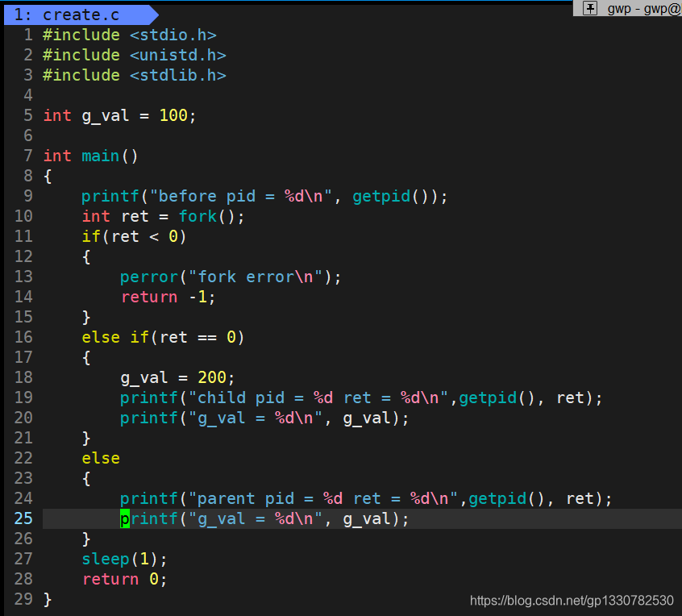The image size is (682, 616).
Task: Click the gwp - gwp@ session title
Action: click(644, 8)
